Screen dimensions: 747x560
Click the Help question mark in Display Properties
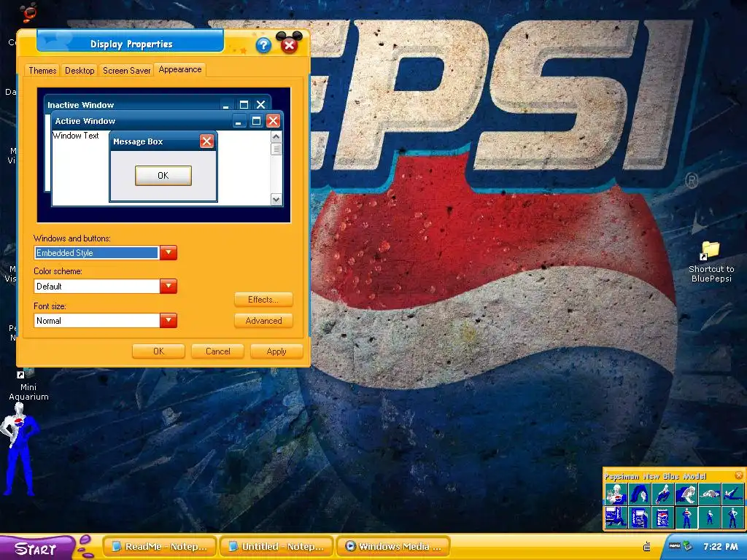[263, 45]
